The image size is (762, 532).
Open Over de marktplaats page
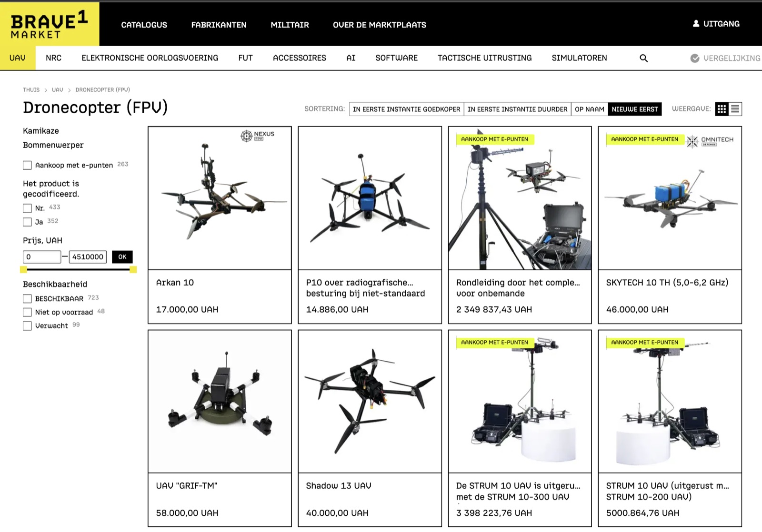pyautogui.click(x=380, y=25)
